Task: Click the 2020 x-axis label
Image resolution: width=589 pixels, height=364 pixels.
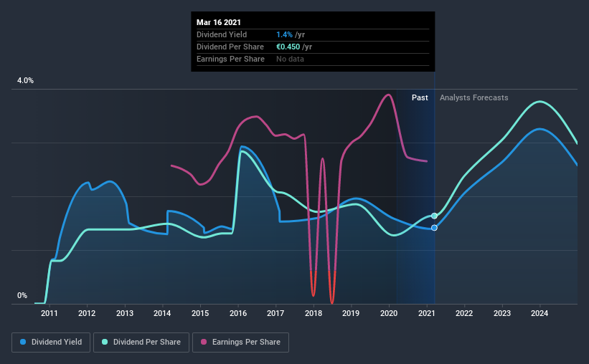Action: point(389,313)
